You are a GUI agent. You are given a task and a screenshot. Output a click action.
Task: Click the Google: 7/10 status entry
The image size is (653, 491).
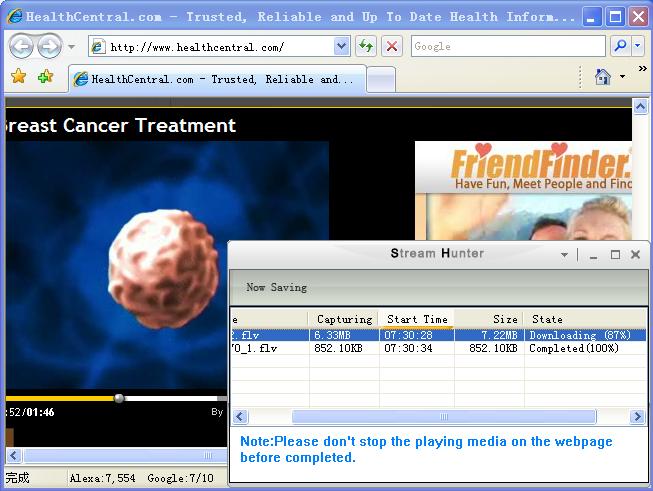pos(180,478)
